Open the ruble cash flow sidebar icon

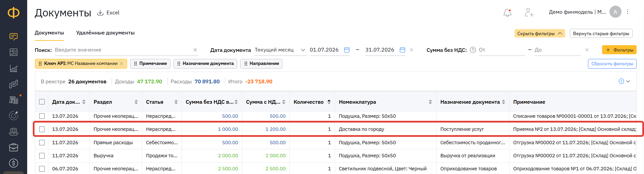coord(13,84)
